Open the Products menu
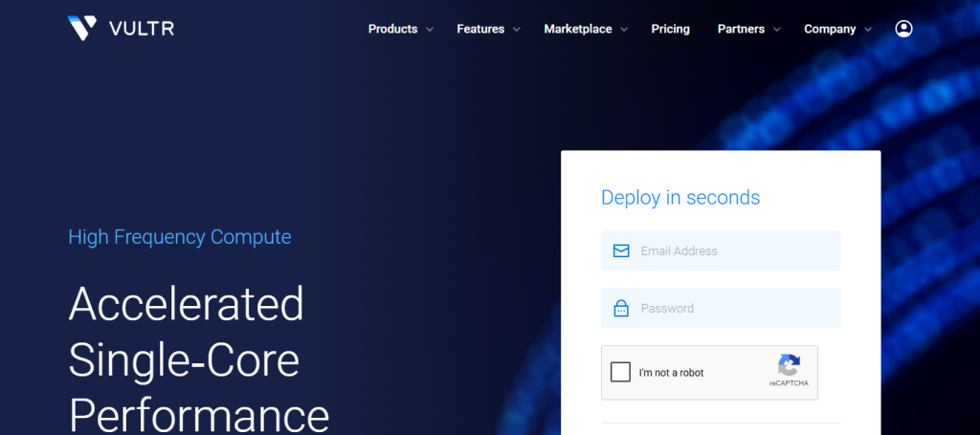 click(392, 29)
